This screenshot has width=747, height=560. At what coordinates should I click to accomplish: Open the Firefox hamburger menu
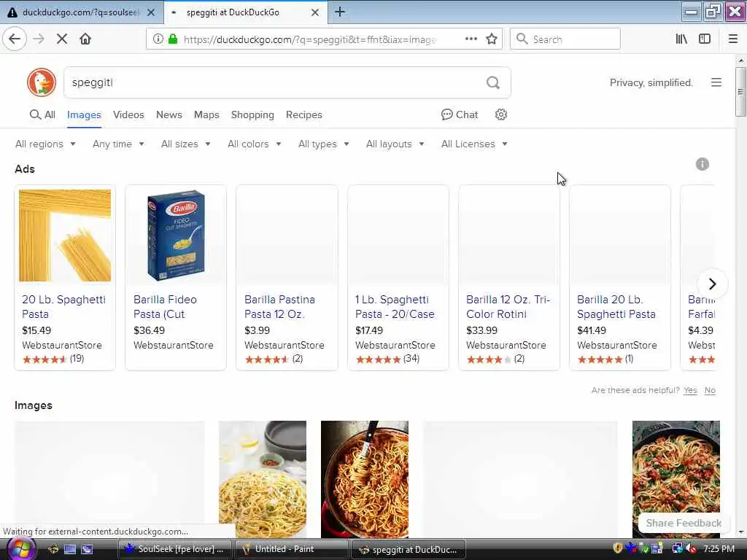click(x=733, y=39)
